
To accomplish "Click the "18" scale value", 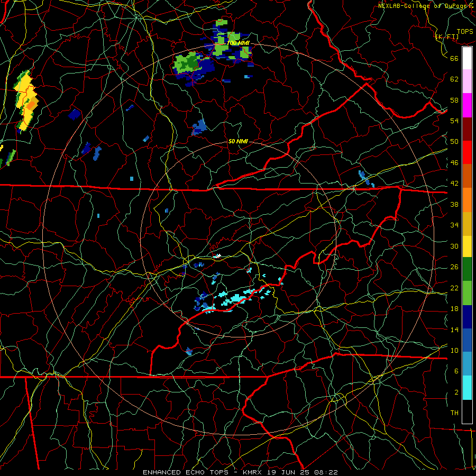I will (454, 309).
